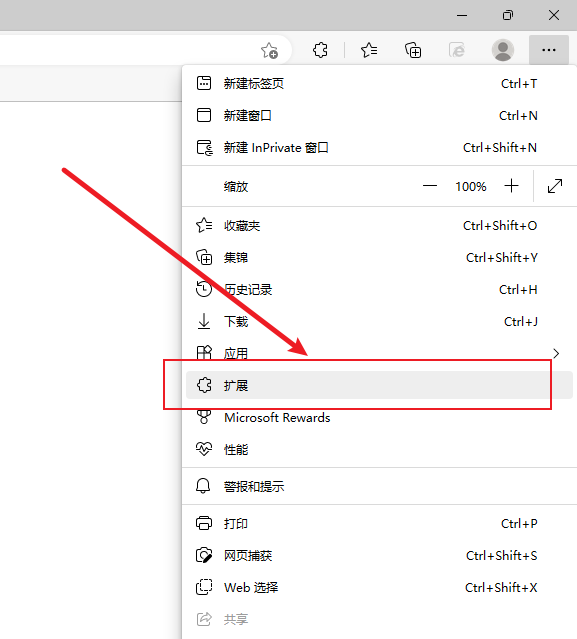Open 历史记录 menu item
This screenshot has width=577, height=639.
click(x=379, y=289)
